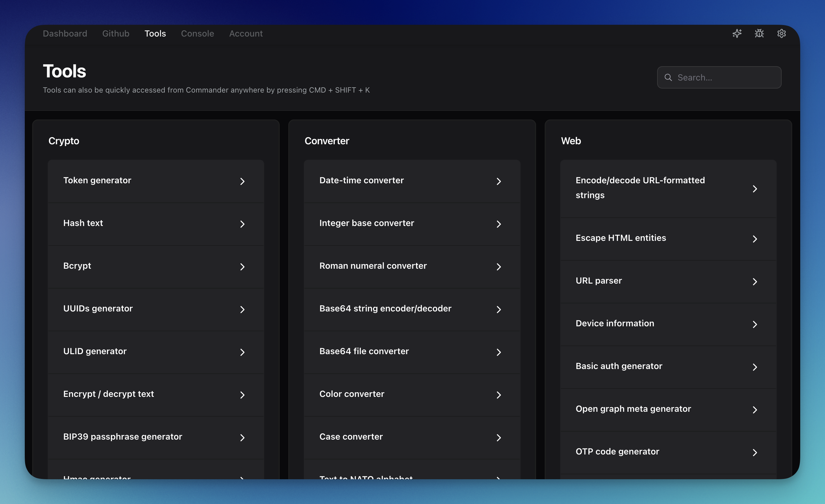Click the Date-time converter chevron

click(499, 181)
